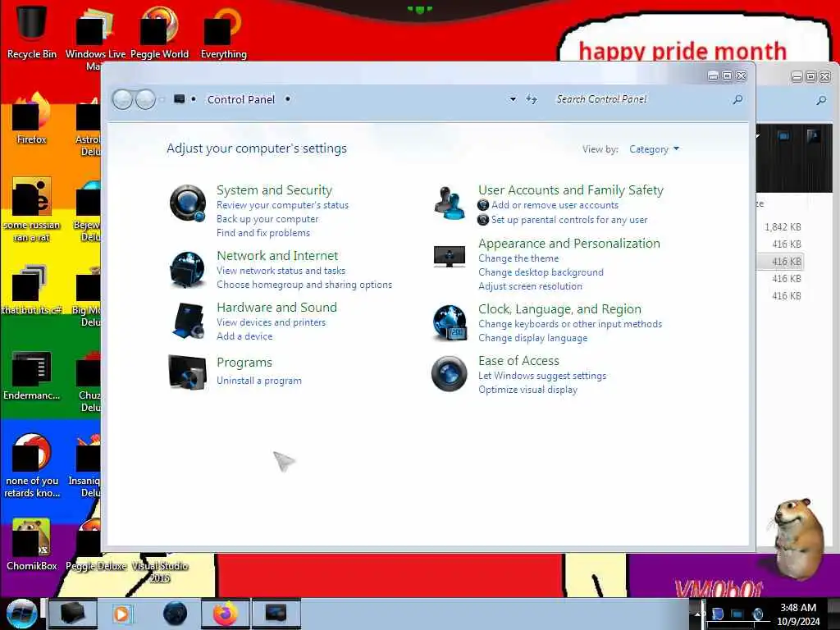Click Adjust screen resolution link

click(x=531, y=286)
